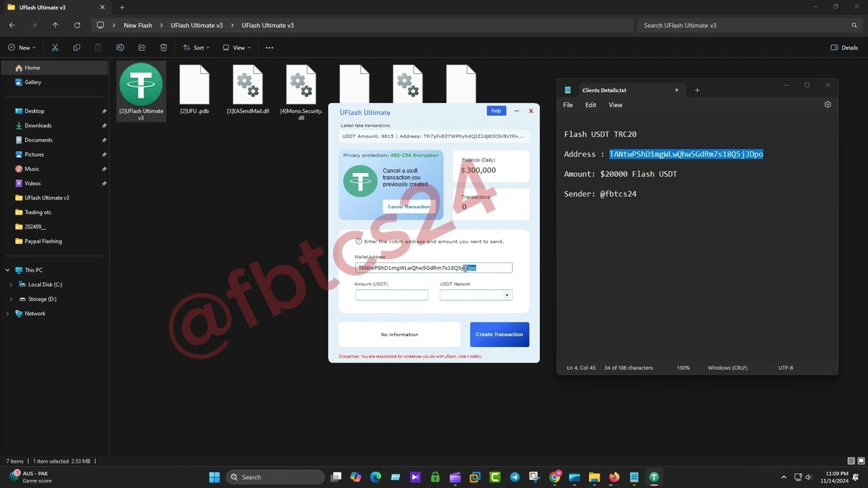The image size is (868, 488).
Task: Show hidden system tray icons chevron
Action: (x=784, y=477)
